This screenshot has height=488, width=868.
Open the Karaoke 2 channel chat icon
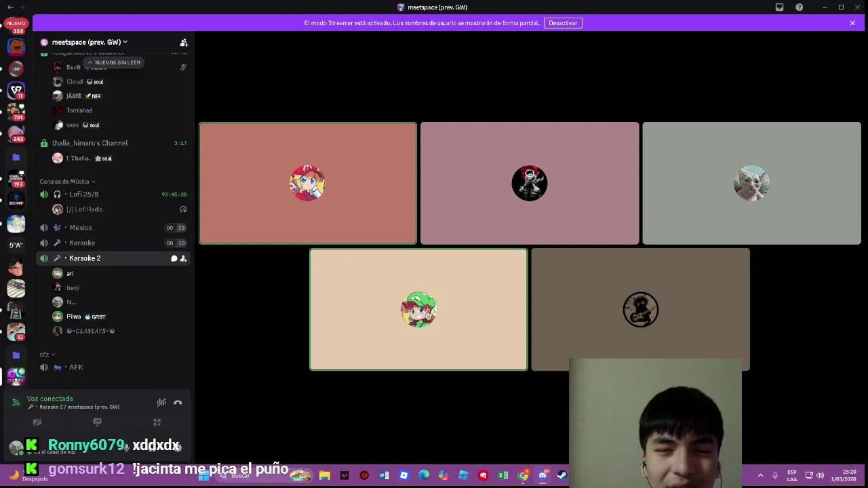pyautogui.click(x=174, y=258)
